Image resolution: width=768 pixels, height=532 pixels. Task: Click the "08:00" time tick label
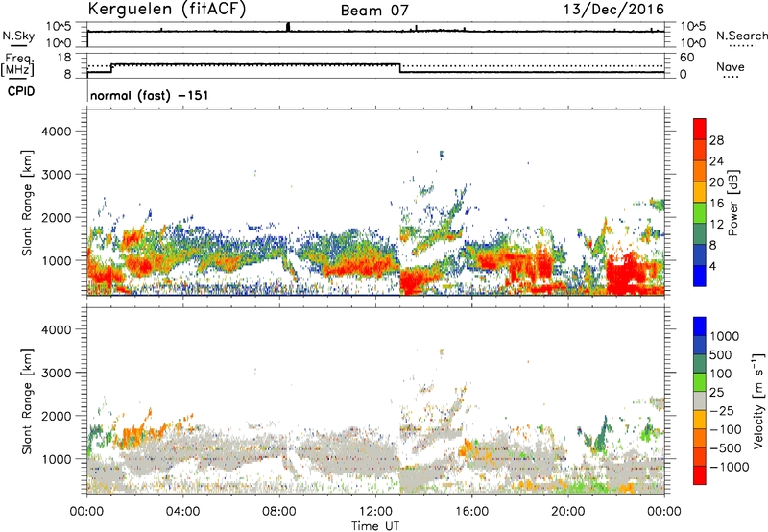(x=279, y=512)
